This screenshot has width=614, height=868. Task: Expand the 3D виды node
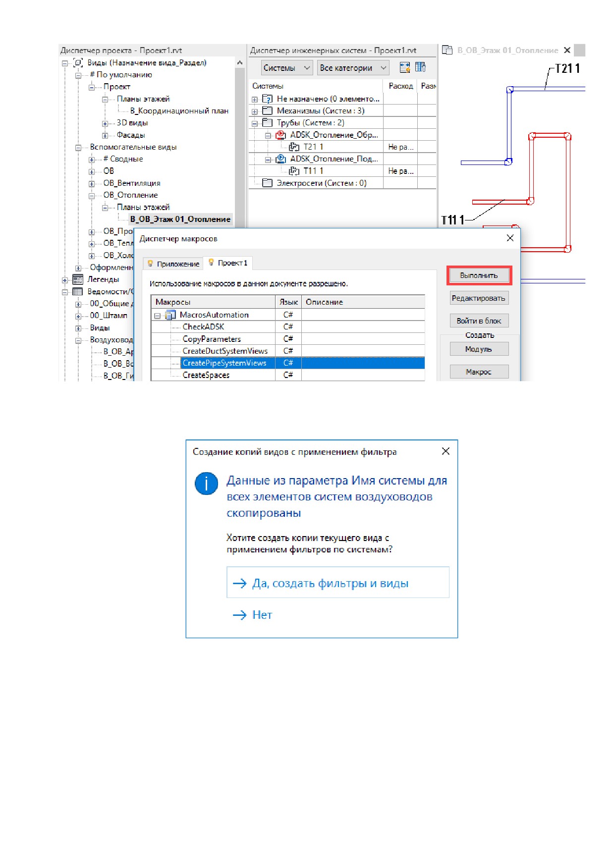pyautogui.click(x=105, y=123)
